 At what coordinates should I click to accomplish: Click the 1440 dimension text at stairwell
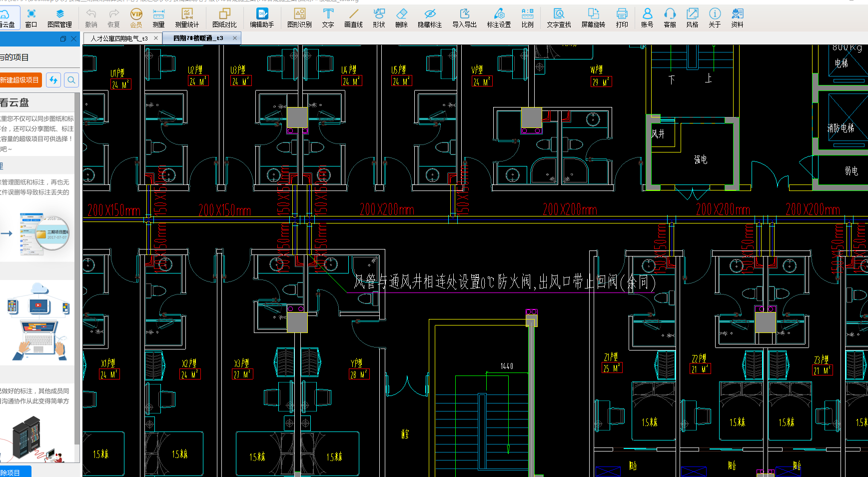pos(507,366)
